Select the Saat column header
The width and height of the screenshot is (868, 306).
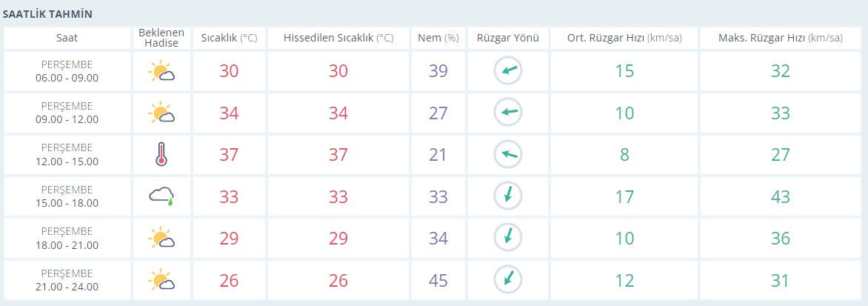(x=67, y=39)
